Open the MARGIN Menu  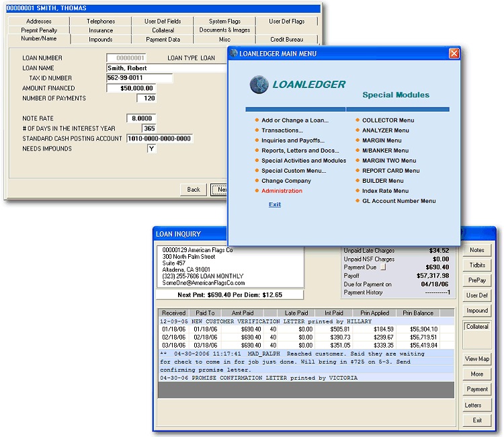click(x=382, y=141)
